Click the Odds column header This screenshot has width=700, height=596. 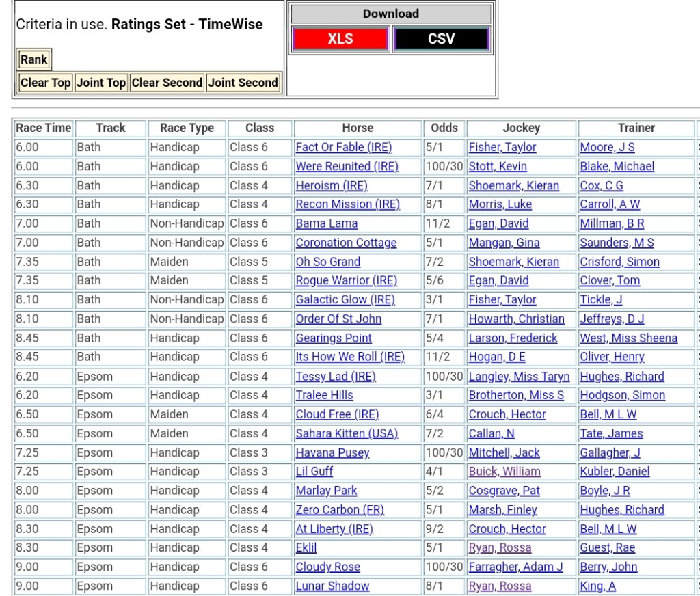444,128
